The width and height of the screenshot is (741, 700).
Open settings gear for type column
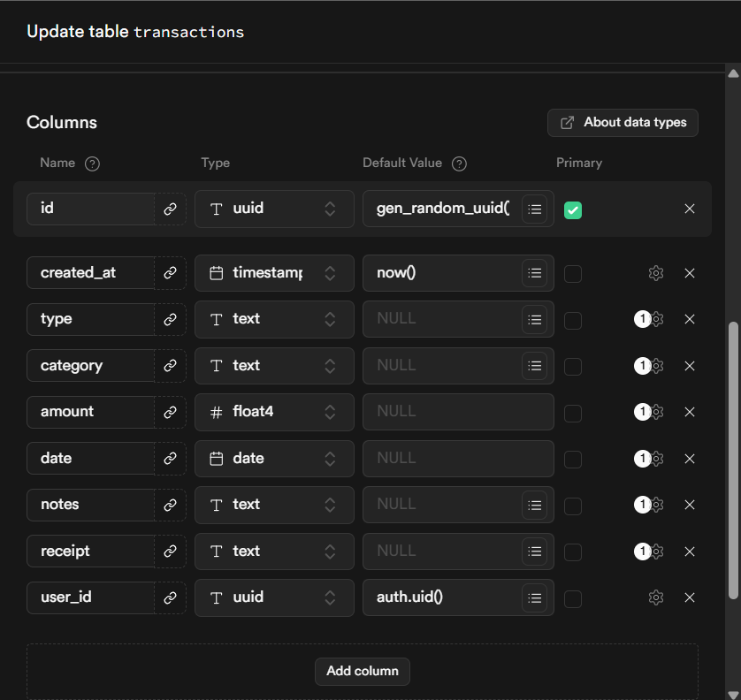pos(657,319)
